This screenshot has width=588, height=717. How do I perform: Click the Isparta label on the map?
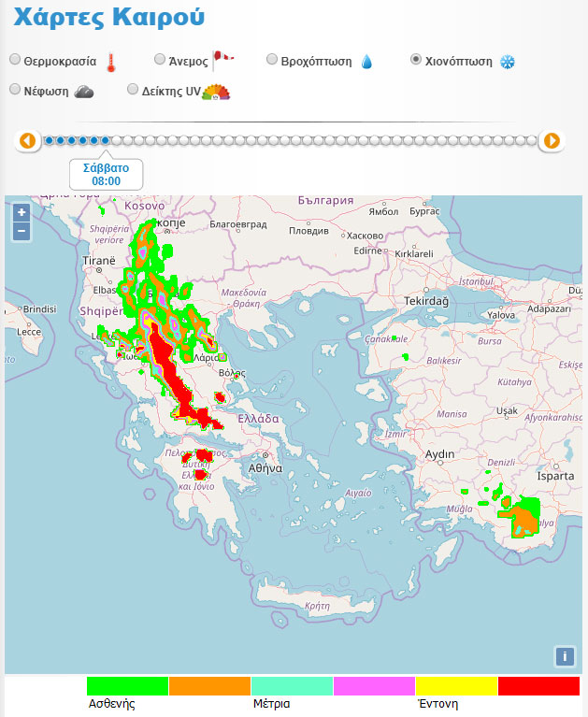point(555,476)
